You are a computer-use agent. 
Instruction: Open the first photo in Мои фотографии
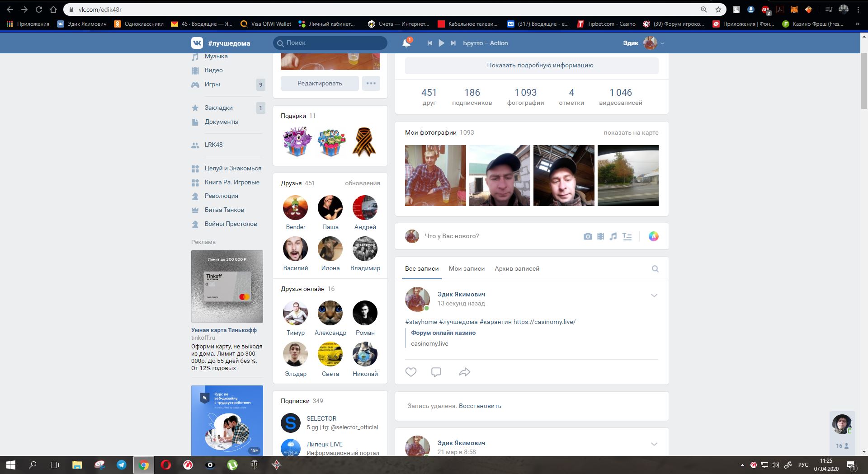435,175
